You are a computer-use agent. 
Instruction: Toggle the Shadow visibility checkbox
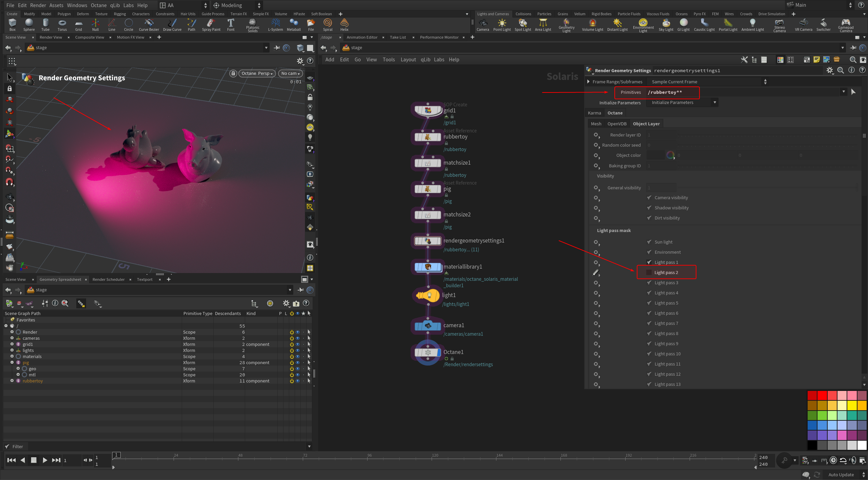coord(649,208)
